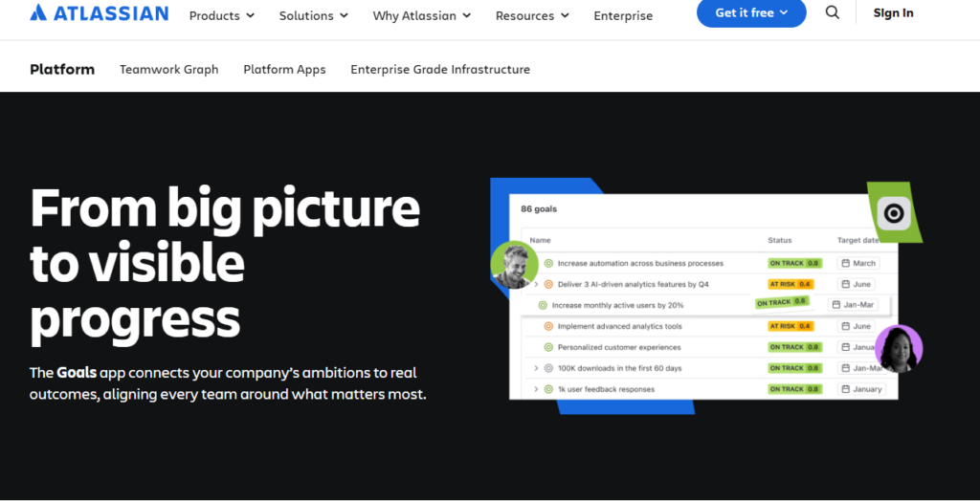Click calendar icon in the January date chip
This screenshot has width=980, height=501.
(846, 389)
